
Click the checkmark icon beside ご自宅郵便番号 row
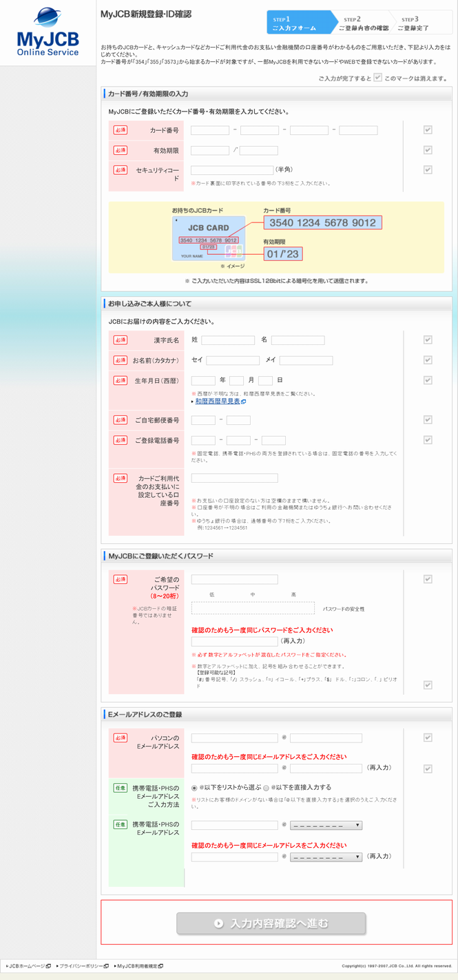coord(428,419)
